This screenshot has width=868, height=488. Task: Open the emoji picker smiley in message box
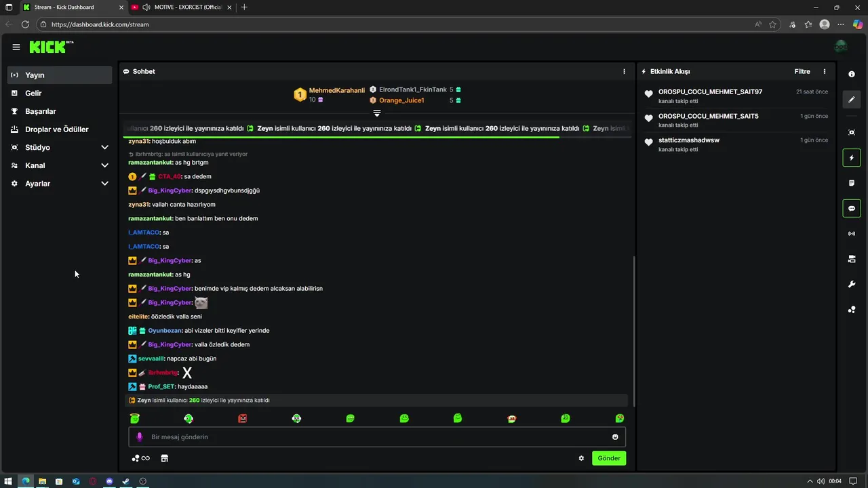coord(616,437)
